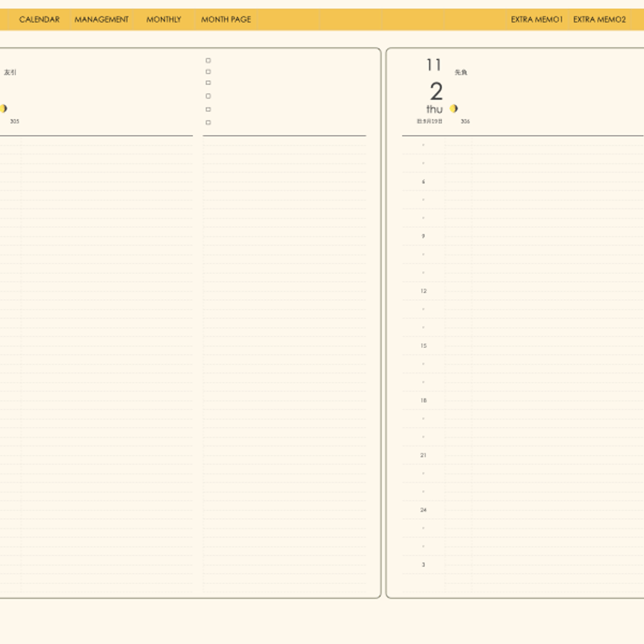644x644 pixels.
Task: Switch to the MONTHLY tab
Action: click(x=164, y=20)
